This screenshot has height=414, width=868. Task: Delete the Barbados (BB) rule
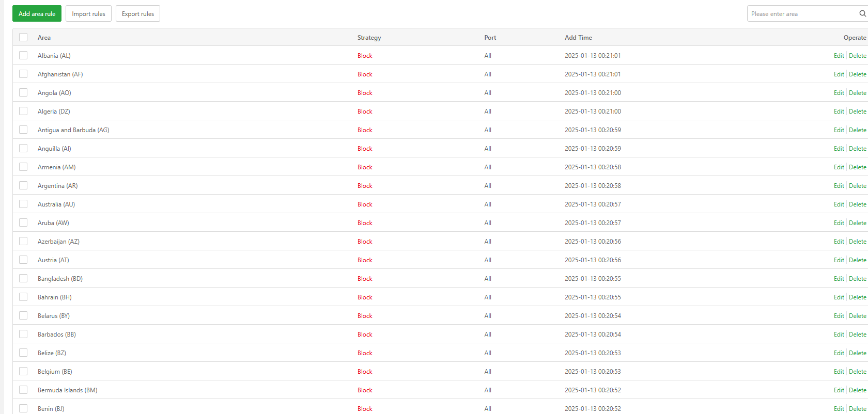click(x=857, y=335)
